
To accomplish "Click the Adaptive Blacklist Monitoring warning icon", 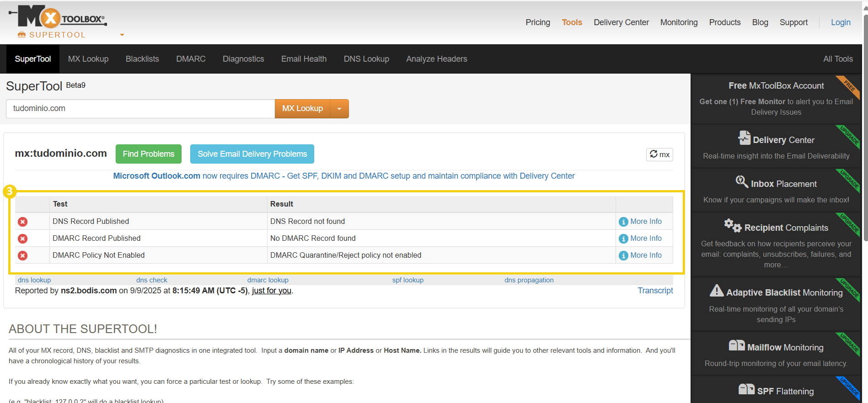I will click(x=717, y=291).
